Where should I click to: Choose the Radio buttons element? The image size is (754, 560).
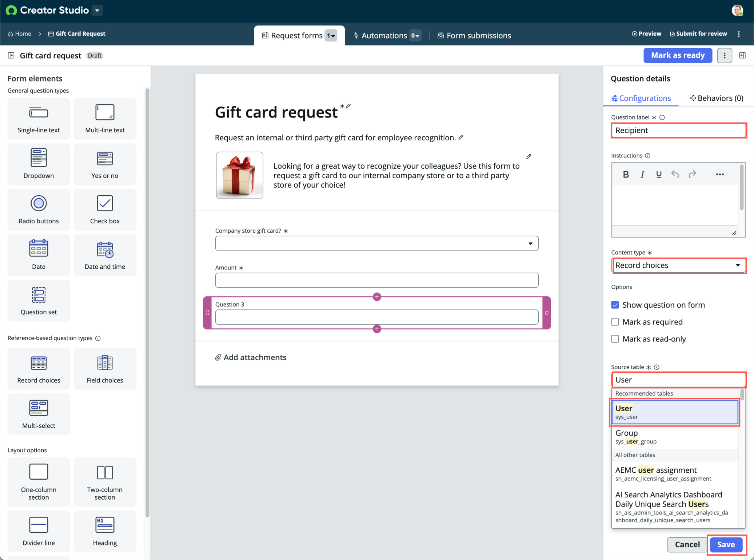[39, 210]
